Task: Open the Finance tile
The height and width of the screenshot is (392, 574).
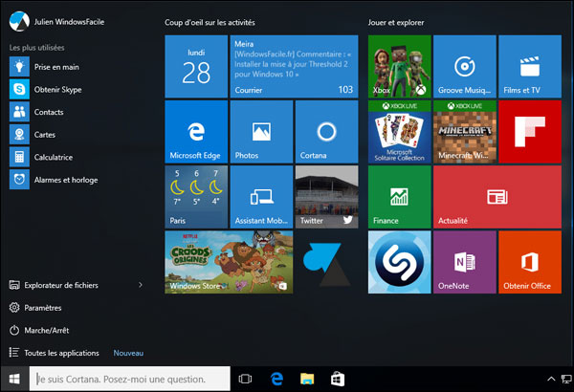Action: tap(399, 197)
